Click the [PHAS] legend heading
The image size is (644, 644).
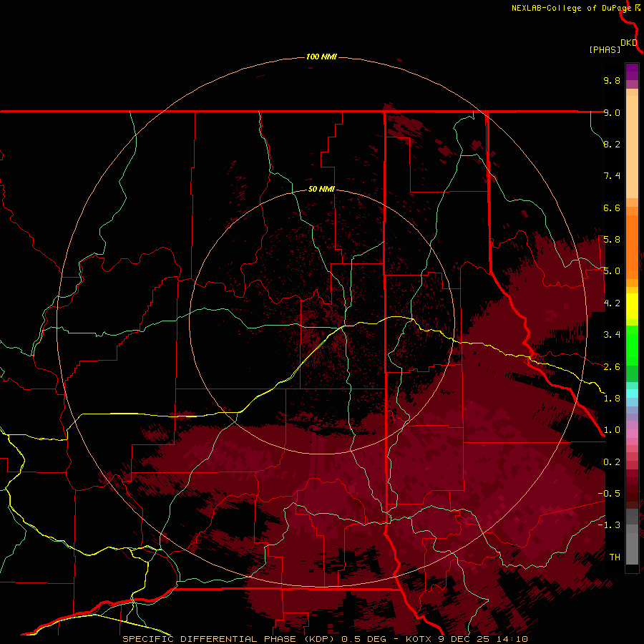pos(605,50)
